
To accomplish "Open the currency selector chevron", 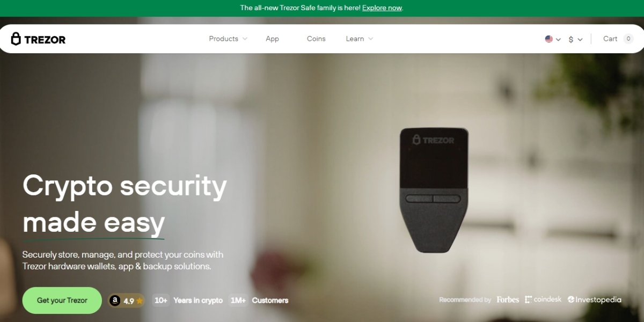I will click(580, 40).
